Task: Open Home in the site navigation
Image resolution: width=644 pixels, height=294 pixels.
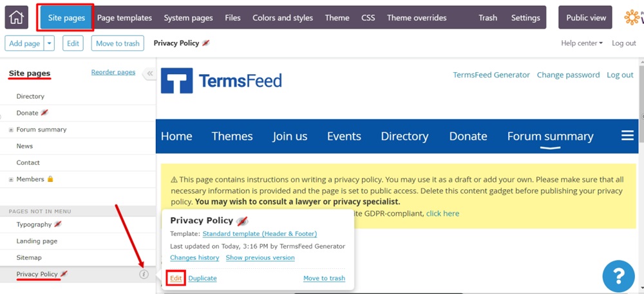Action: (x=176, y=136)
